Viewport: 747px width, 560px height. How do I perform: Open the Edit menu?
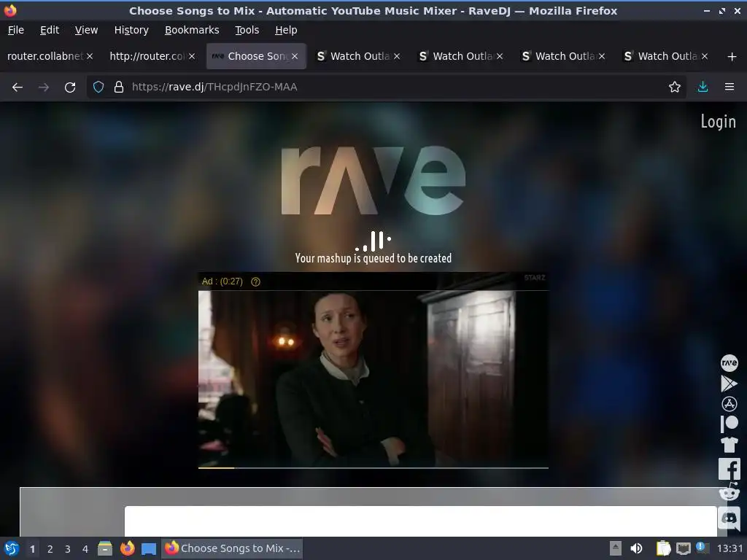(50, 30)
